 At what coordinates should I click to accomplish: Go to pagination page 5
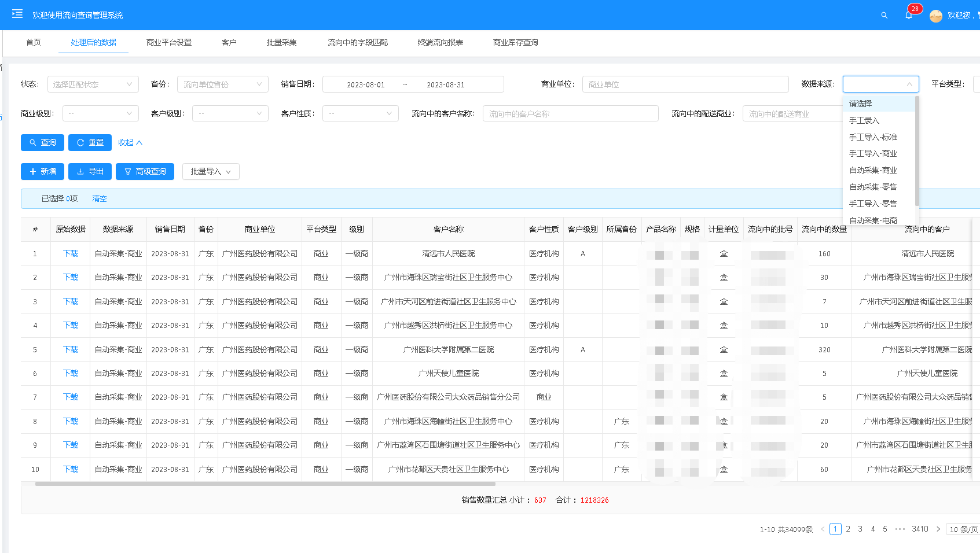click(885, 529)
